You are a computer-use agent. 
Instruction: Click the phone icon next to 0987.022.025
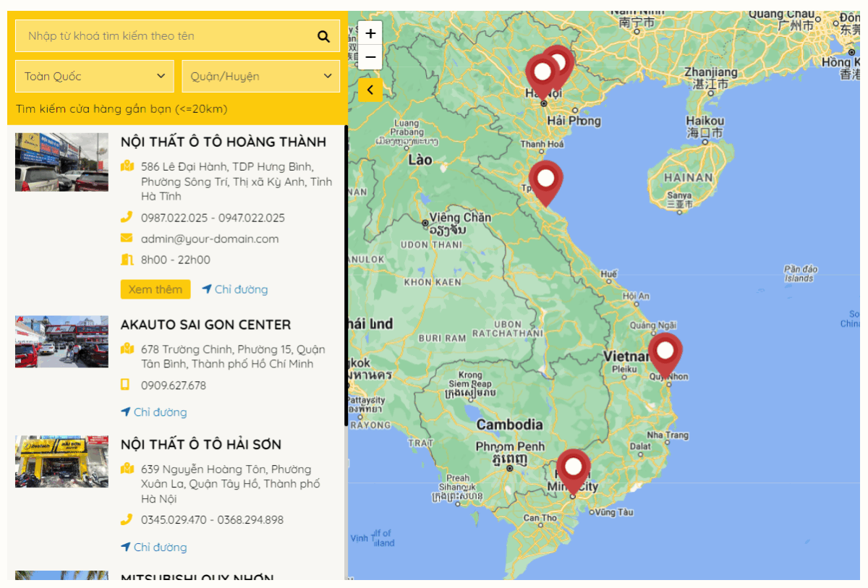128,217
